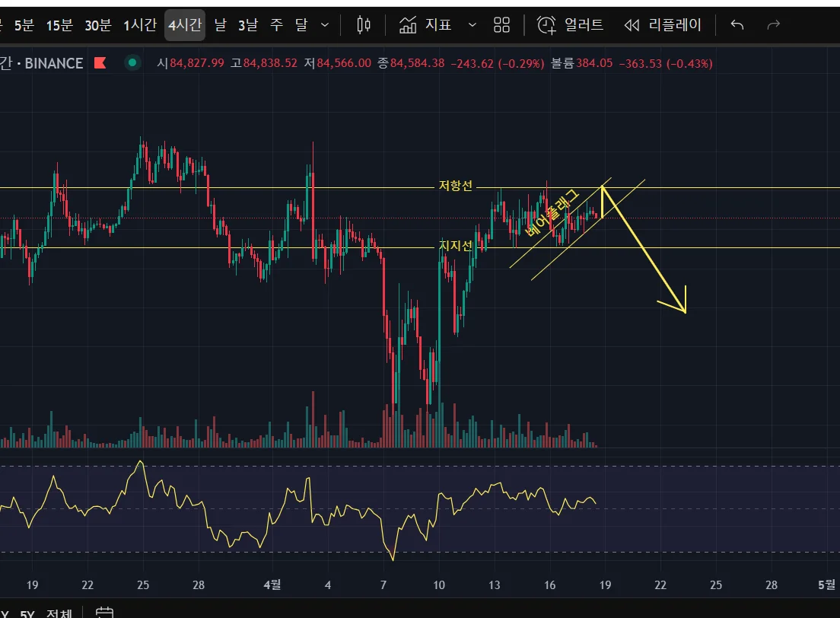Undo the last chart action
This screenshot has width=840, height=618.
tap(737, 24)
